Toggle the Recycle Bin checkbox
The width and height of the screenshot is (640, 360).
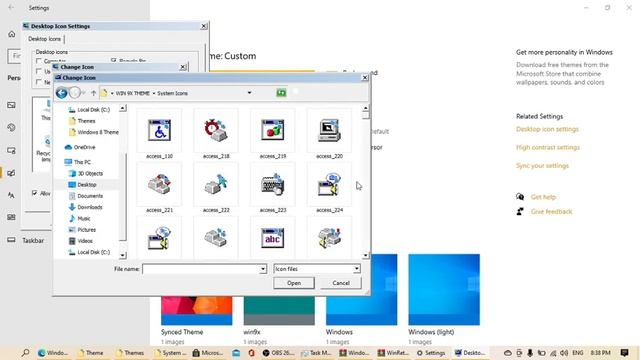(114, 60)
